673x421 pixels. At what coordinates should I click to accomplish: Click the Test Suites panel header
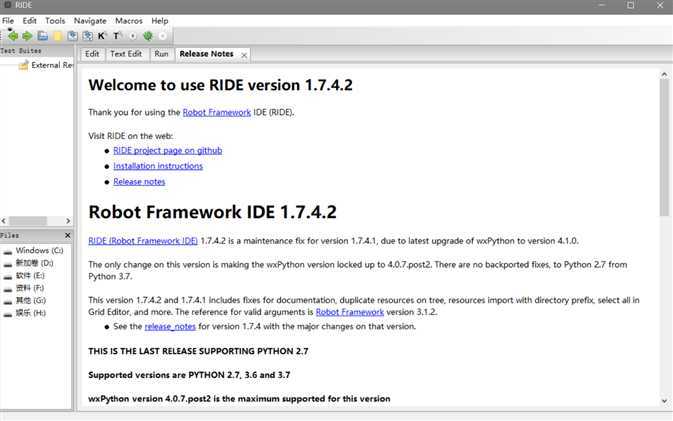pyautogui.click(x=36, y=51)
